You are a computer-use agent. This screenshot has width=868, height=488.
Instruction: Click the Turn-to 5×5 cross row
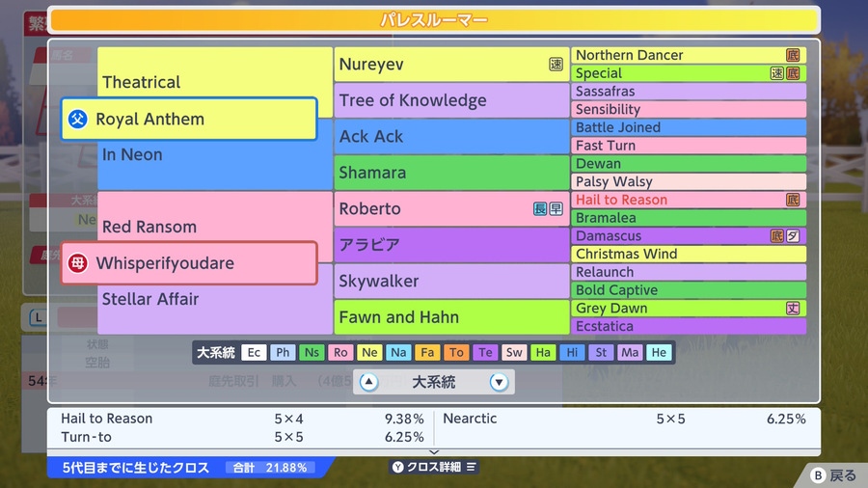tap(242, 437)
